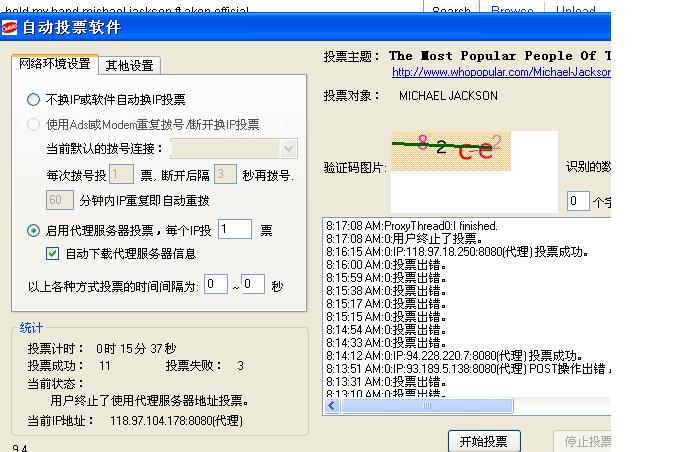Viewport: 683px width, 452px height.
Task: Open the 其他设置 tab
Action: pyautogui.click(x=129, y=66)
